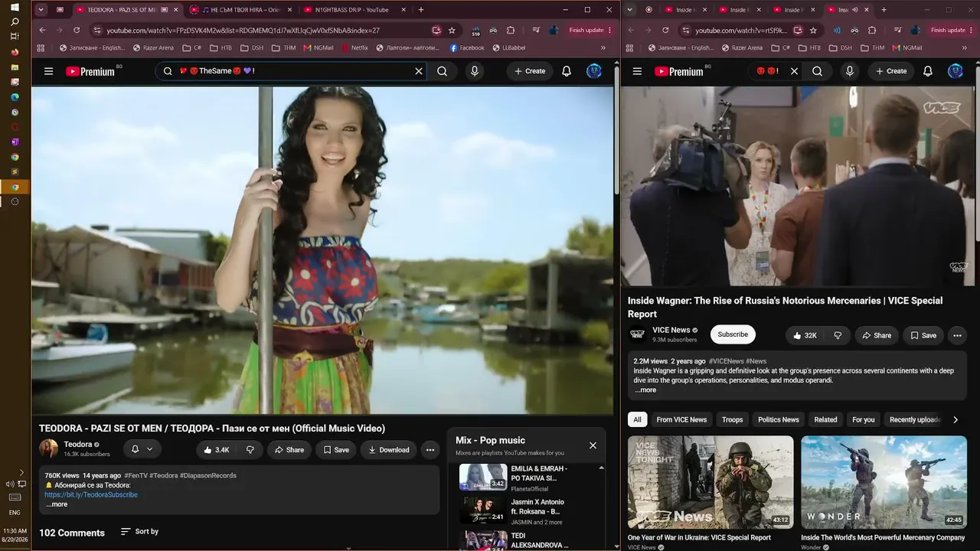The image size is (980, 551).
Task: Click the Create button in left YouTube window
Action: [x=530, y=71]
